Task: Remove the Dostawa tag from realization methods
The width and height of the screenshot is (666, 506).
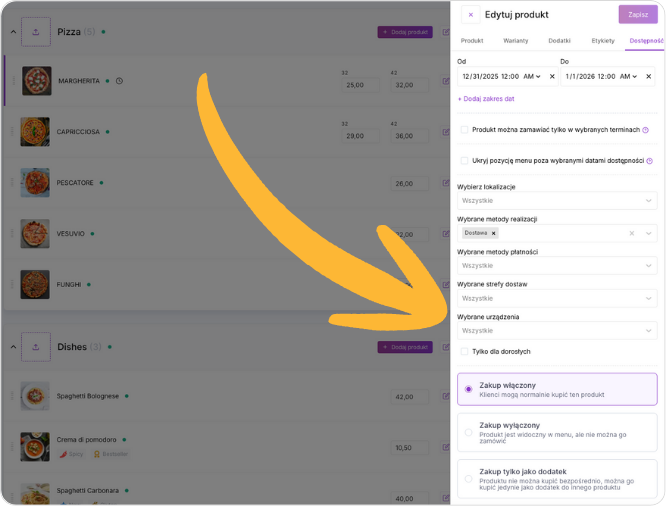Action: 493,233
